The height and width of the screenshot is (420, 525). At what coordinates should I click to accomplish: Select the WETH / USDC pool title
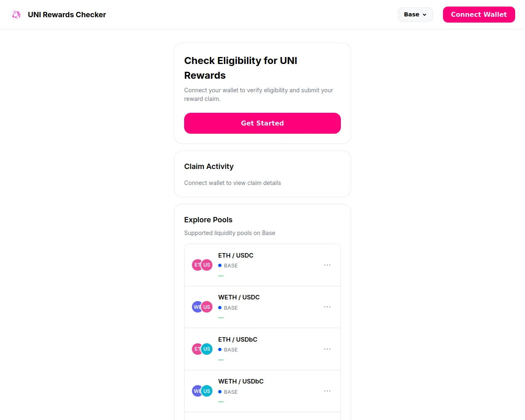pos(239,297)
